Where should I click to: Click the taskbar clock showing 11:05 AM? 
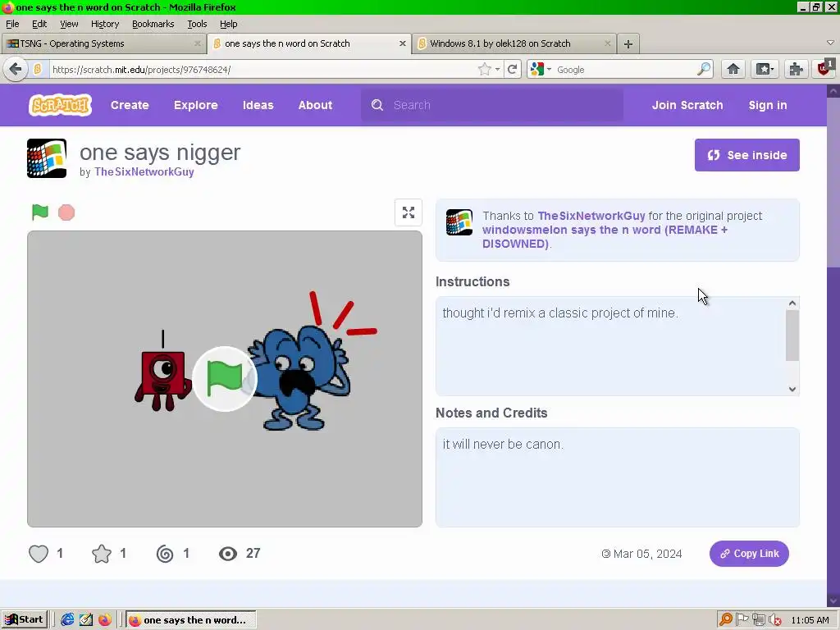(x=810, y=620)
